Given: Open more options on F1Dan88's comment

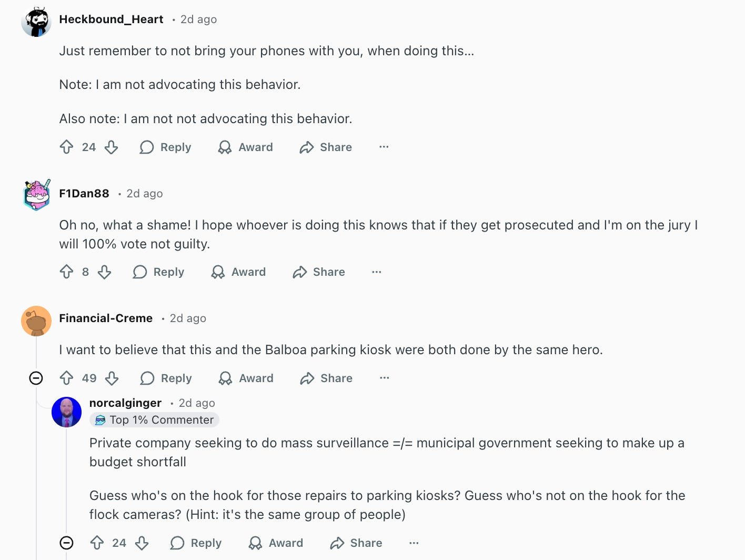Looking at the screenshot, I should [x=377, y=272].
